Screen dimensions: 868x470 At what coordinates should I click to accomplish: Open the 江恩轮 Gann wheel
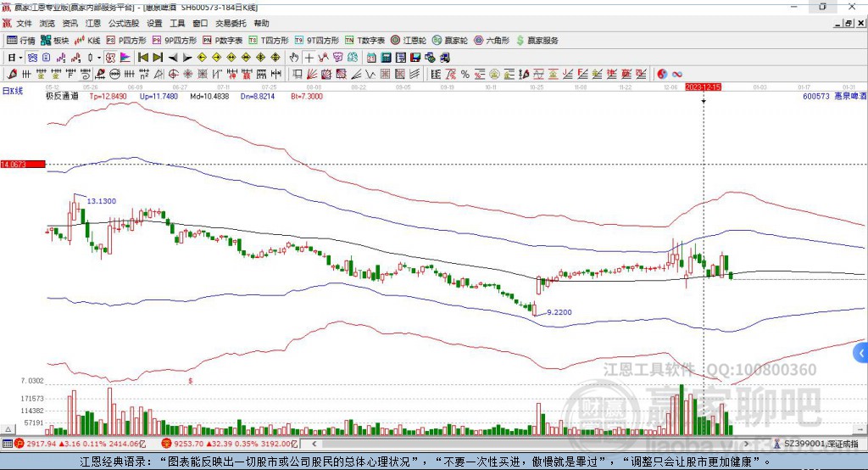click(x=409, y=41)
